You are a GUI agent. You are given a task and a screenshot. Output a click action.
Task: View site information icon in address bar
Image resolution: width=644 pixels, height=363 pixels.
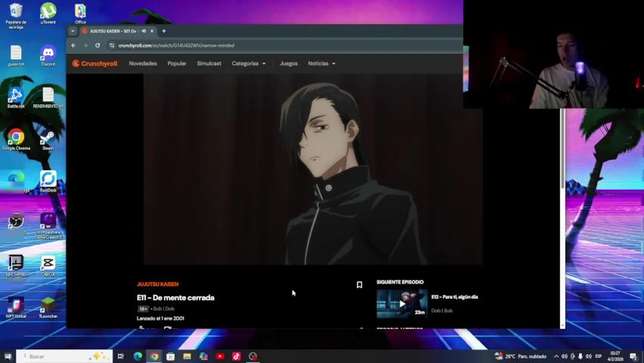112,45
